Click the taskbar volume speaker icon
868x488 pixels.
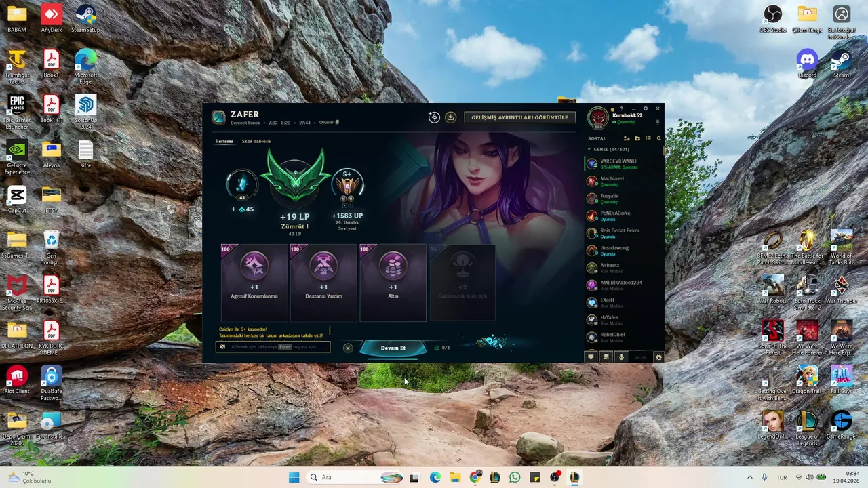809,477
